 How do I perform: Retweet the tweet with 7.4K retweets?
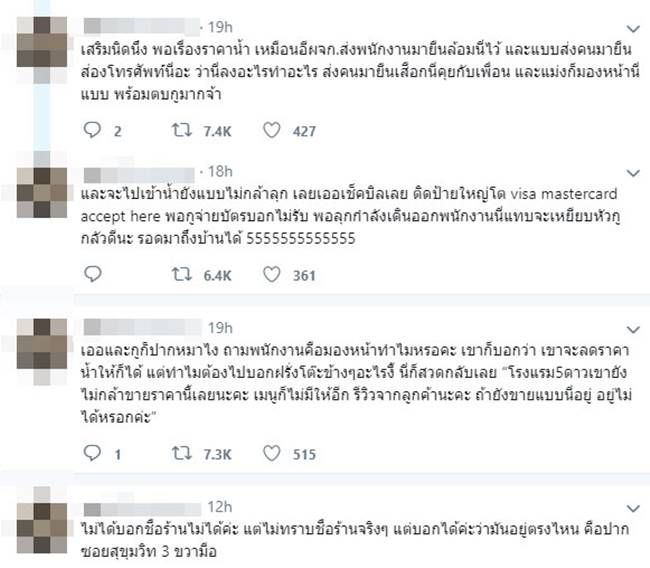pyautogui.click(x=182, y=130)
